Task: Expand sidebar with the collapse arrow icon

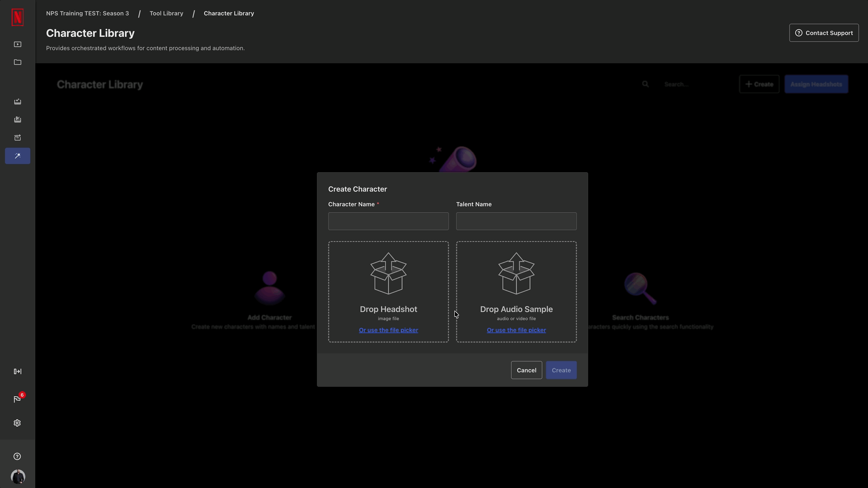Action: [x=17, y=371]
